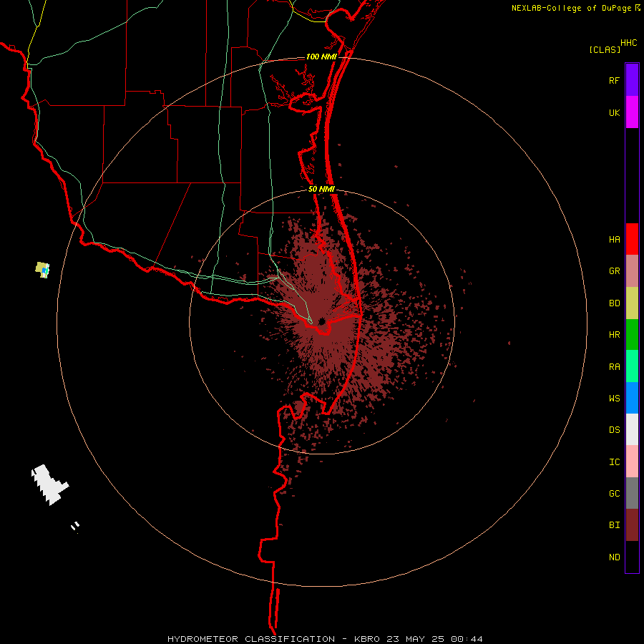Click the UK magenta legend swatch
Viewport: 644px width, 644px height.
point(632,112)
